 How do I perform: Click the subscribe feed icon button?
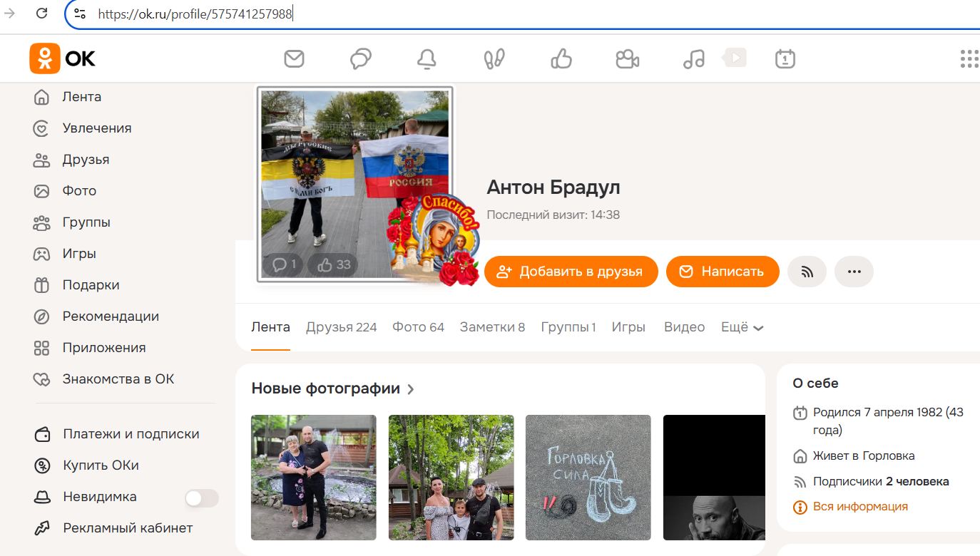pyautogui.click(x=807, y=272)
